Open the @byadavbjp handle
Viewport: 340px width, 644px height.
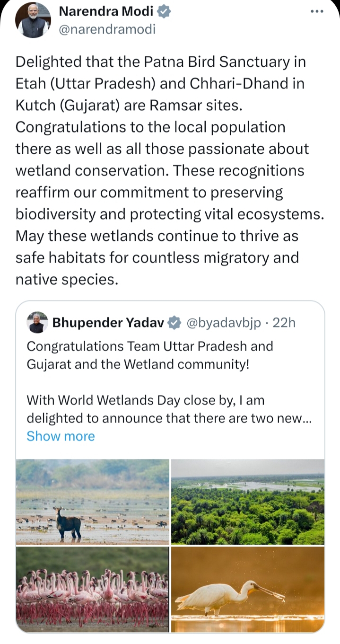click(224, 323)
